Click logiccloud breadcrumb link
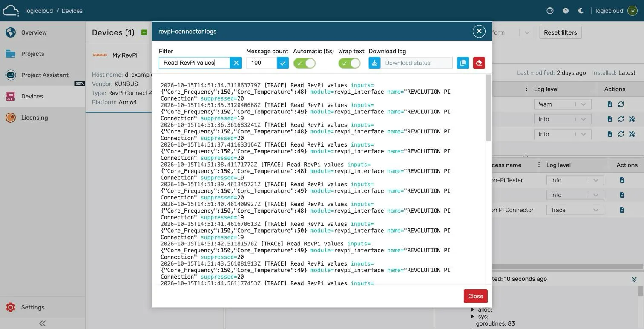Image resolution: width=644 pixels, height=329 pixels. click(39, 11)
